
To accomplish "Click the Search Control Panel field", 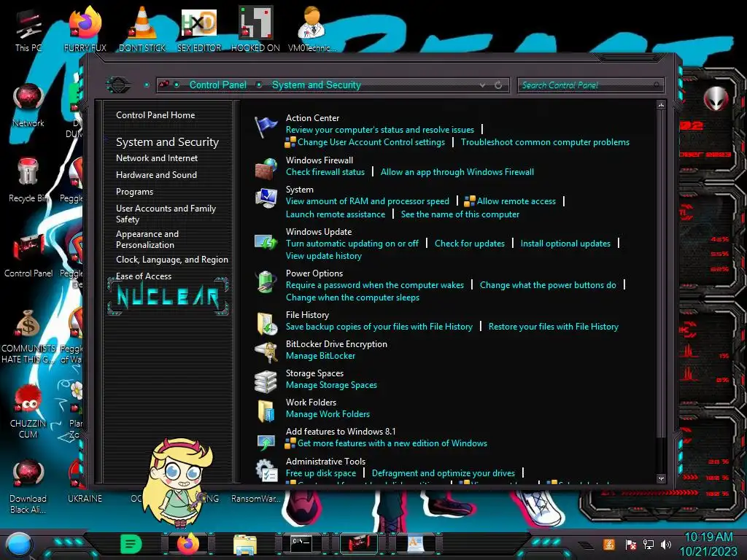I will 591,85.
